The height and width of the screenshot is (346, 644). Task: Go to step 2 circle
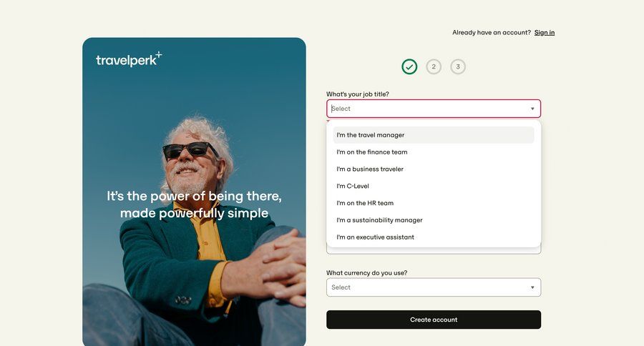coord(434,66)
